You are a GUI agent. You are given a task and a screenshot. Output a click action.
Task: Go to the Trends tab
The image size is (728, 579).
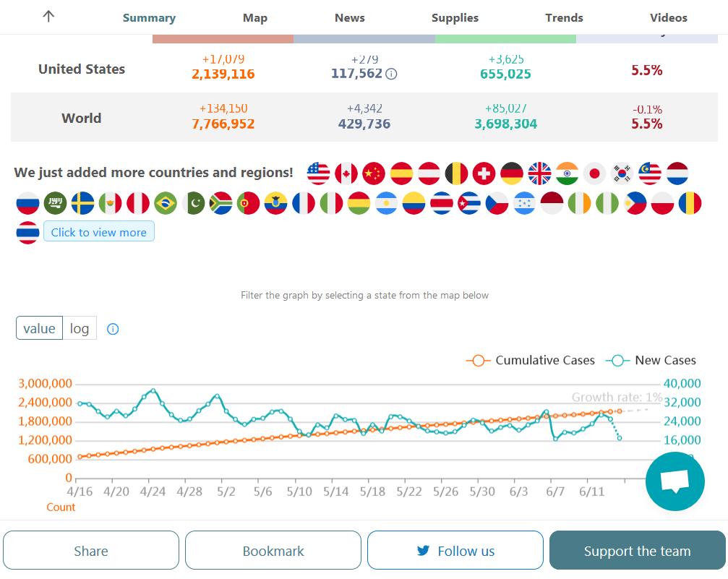coord(564,17)
